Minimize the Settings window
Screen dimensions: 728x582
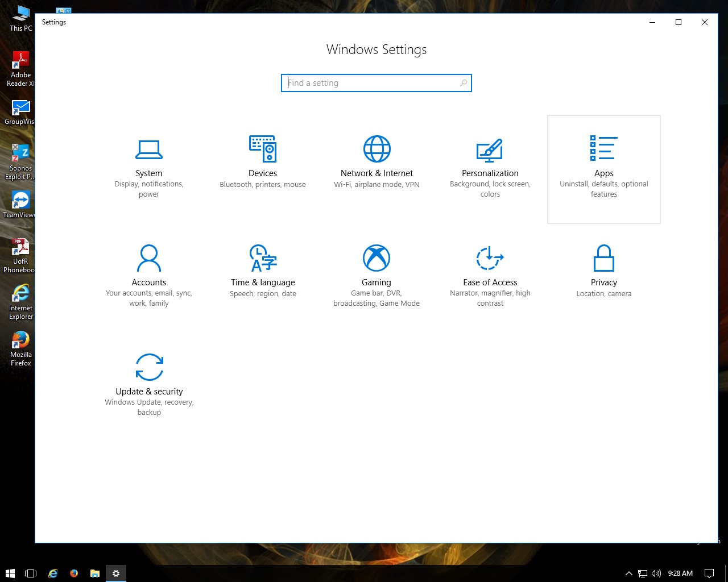click(x=652, y=22)
